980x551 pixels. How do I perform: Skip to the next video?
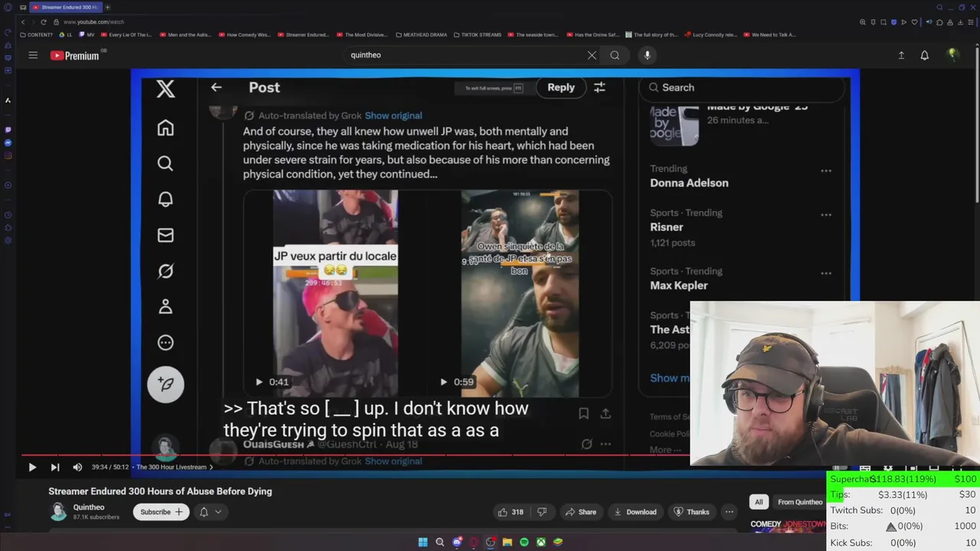click(55, 467)
